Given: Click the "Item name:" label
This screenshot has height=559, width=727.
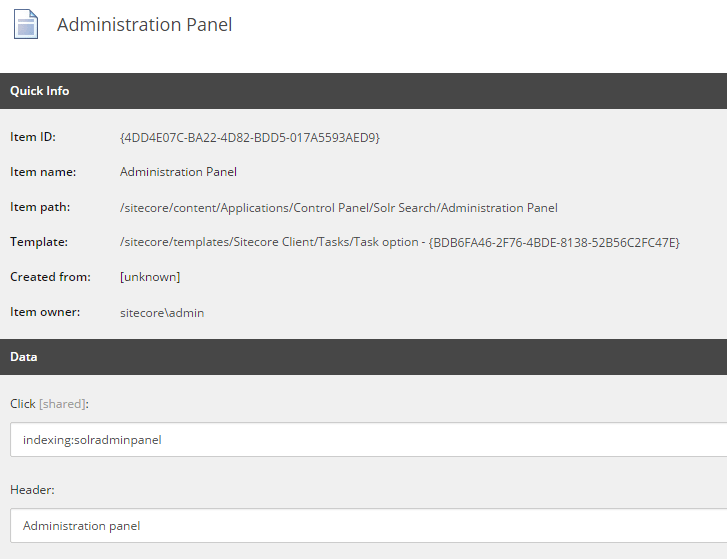Looking at the screenshot, I should pos(43,172).
